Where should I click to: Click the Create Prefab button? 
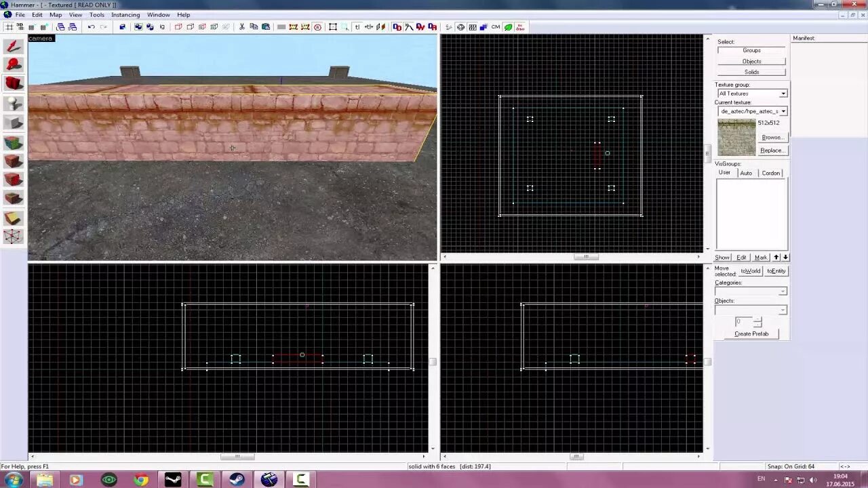751,334
